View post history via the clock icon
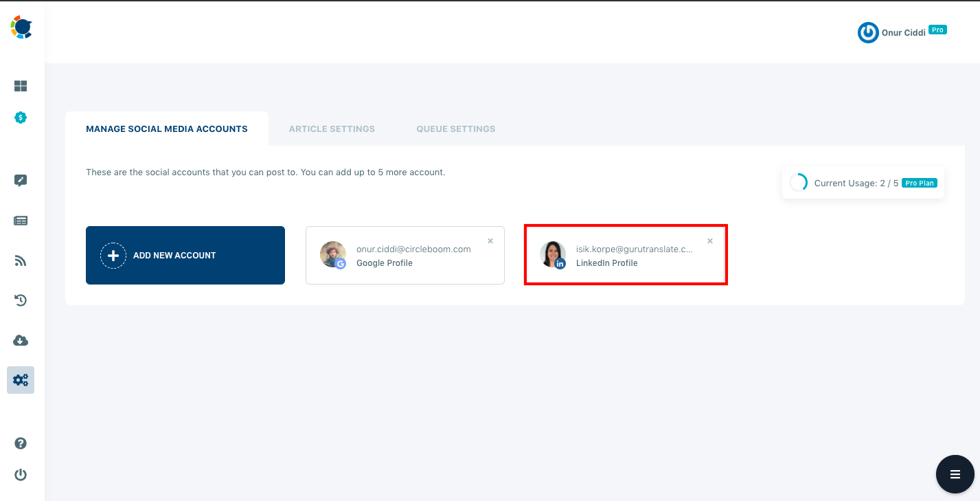The image size is (980, 501). click(x=21, y=300)
